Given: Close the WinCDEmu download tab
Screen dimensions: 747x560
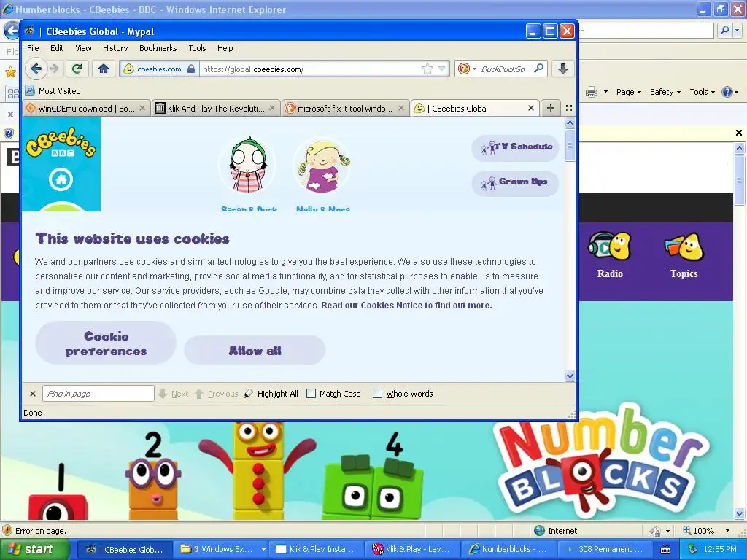Looking at the screenshot, I should pos(142,108).
